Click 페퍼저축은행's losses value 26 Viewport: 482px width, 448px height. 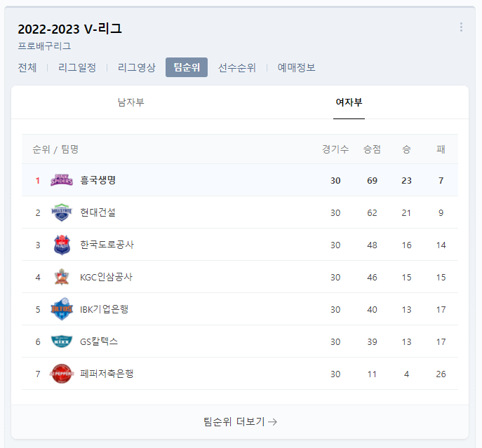coord(441,374)
